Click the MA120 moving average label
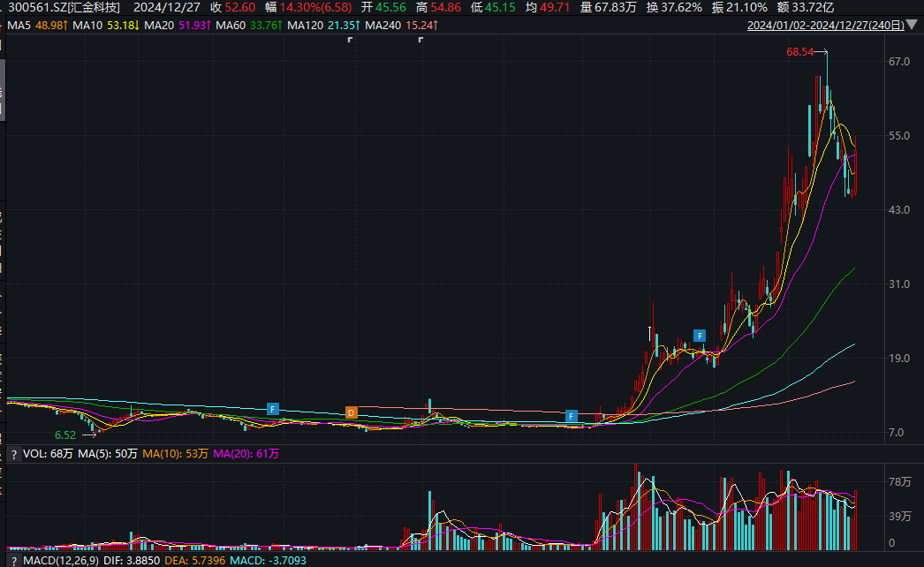 pos(323,26)
